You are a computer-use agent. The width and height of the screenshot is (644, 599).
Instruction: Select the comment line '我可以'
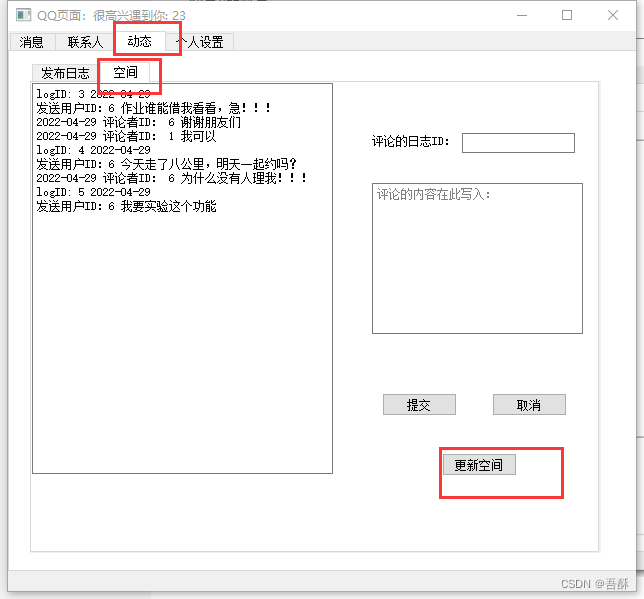(x=198, y=136)
